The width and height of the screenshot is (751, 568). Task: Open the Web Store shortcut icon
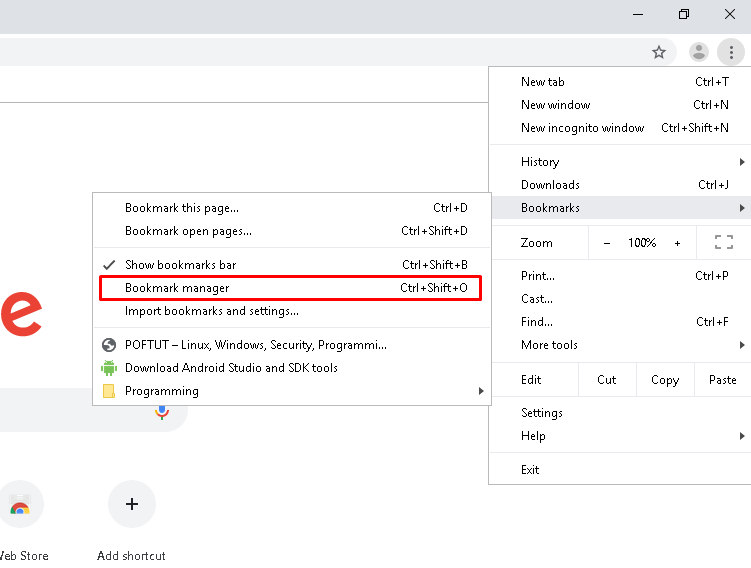click(20, 504)
